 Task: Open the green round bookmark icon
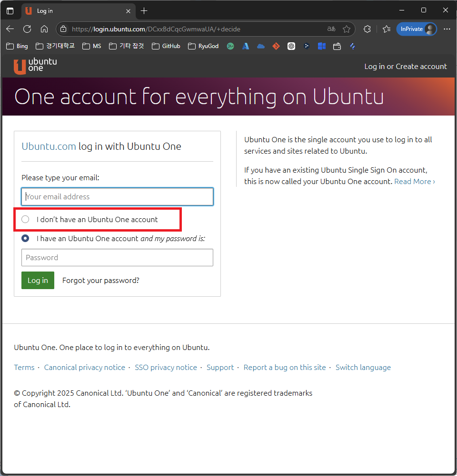tap(230, 46)
